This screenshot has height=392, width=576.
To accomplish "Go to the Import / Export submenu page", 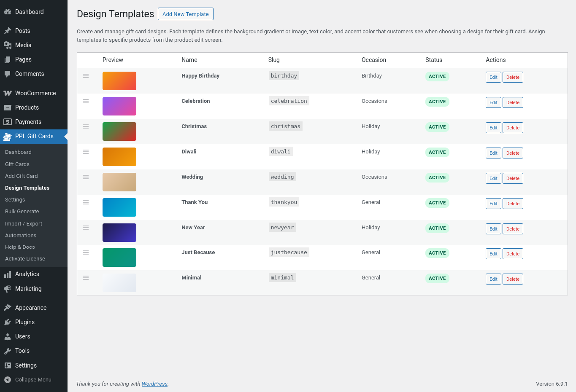I will [24, 224].
